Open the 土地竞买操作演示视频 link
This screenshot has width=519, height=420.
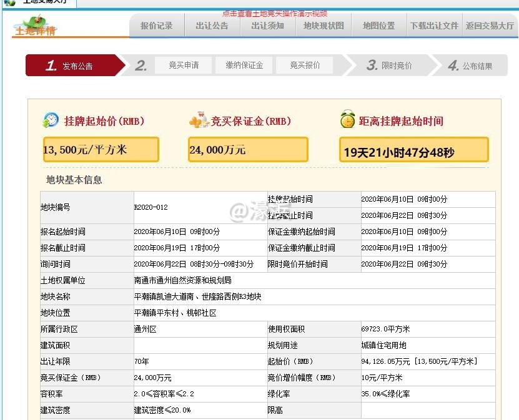(x=274, y=13)
